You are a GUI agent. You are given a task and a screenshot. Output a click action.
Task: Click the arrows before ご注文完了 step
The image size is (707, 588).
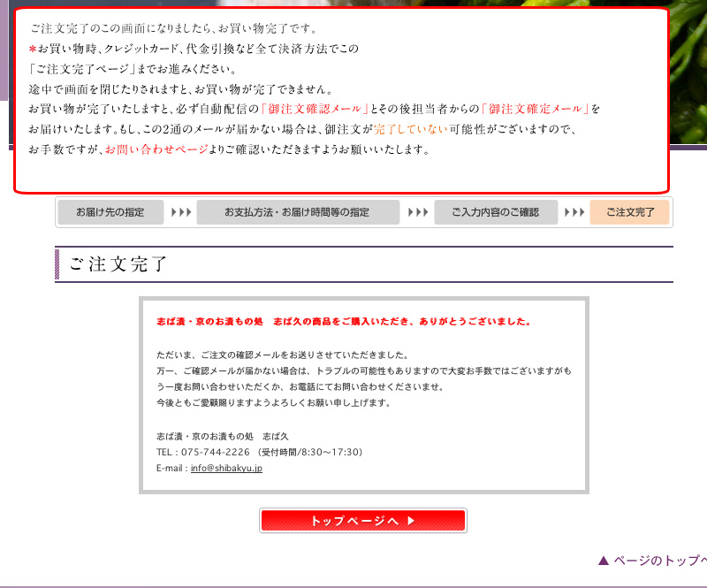coord(574,211)
